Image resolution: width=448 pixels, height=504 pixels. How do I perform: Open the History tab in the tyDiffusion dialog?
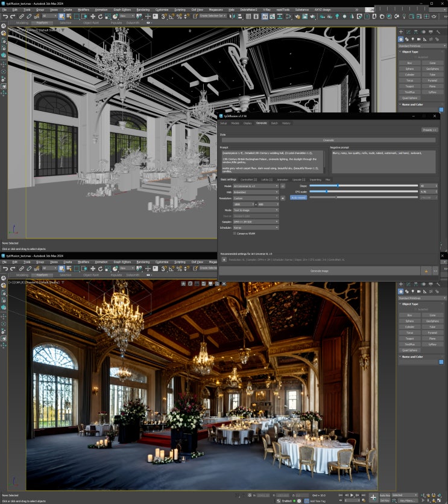[286, 123]
